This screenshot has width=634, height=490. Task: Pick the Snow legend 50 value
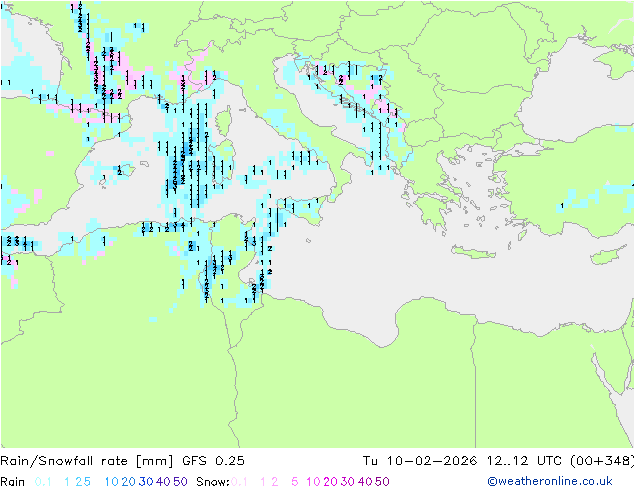tap(382, 482)
